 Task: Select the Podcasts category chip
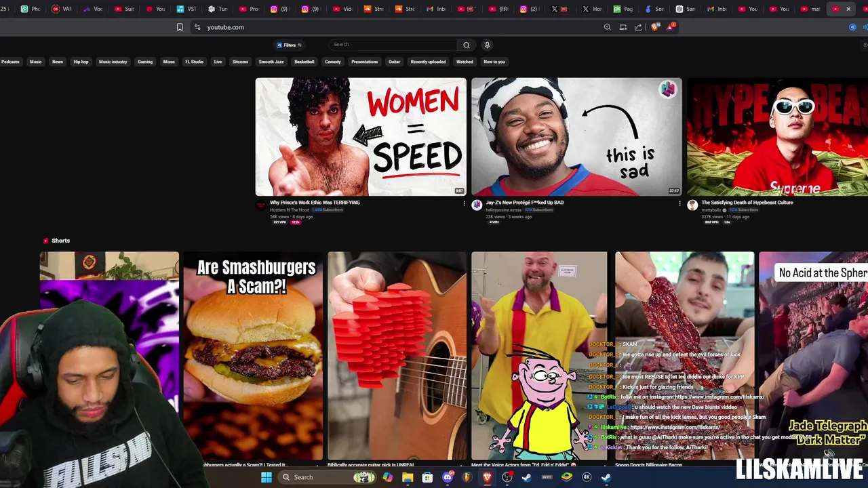[x=10, y=62]
